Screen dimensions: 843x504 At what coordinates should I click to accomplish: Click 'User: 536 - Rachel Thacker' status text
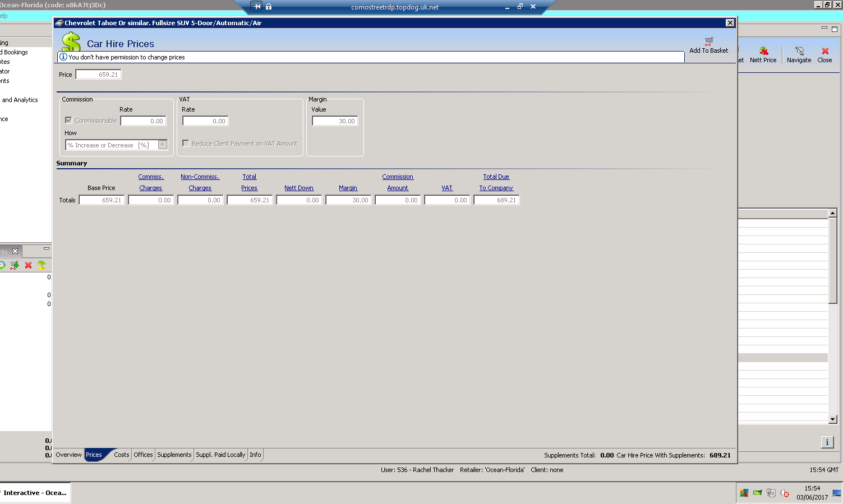[417, 470]
